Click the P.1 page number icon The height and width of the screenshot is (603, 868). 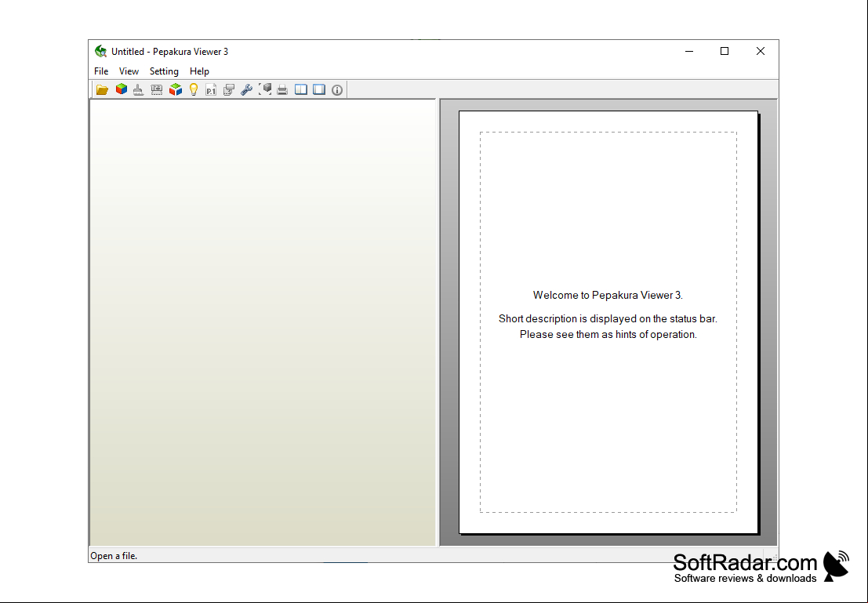211,89
